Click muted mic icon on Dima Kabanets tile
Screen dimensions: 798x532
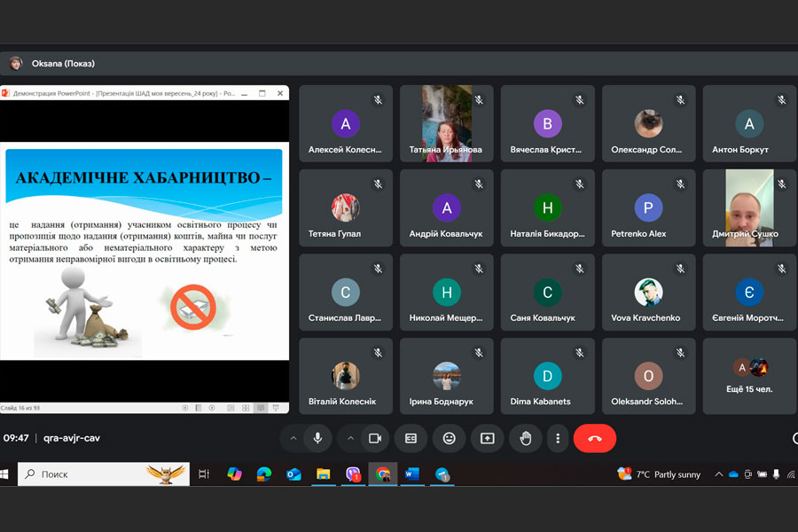pos(580,352)
